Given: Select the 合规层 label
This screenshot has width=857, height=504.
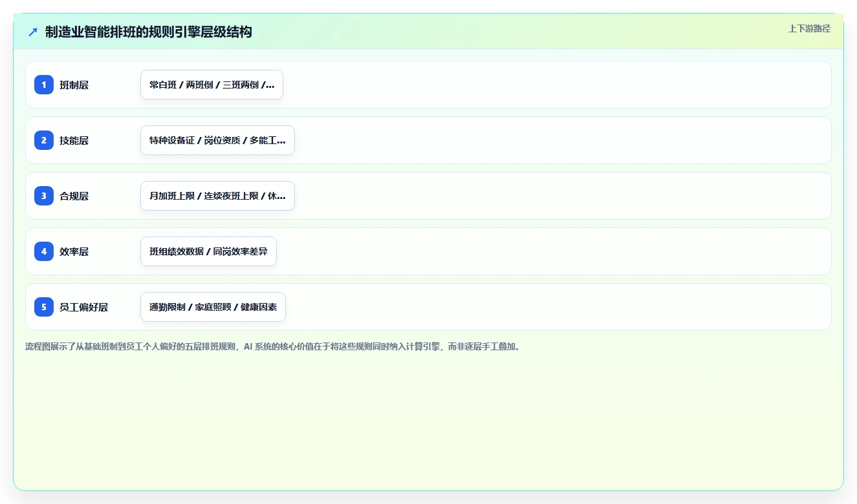Looking at the screenshot, I should click(x=74, y=196).
